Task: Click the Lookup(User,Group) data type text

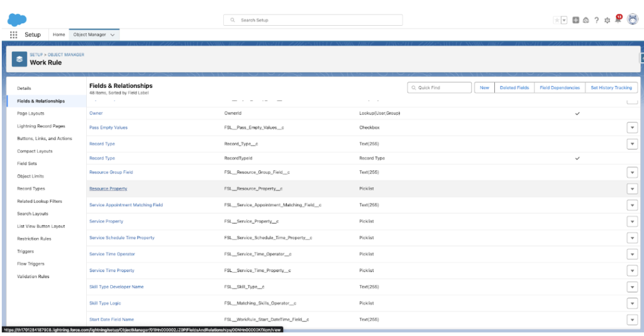Action: click(379, 113)
